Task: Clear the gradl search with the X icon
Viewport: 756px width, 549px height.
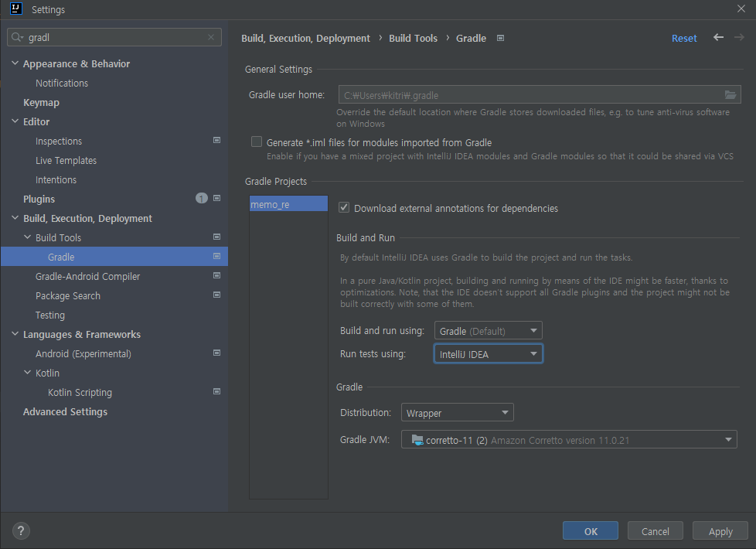Action: pyautogui.click(x=210, y=36)
